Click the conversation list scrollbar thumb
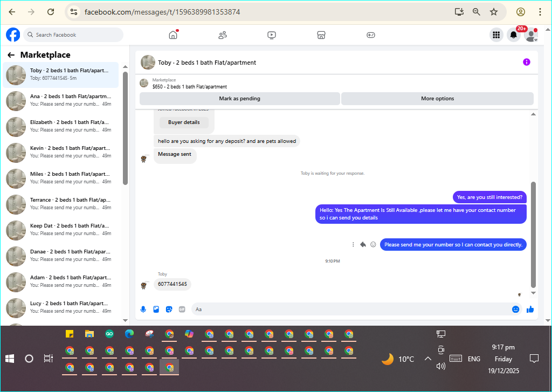 [x=125, y=128]
